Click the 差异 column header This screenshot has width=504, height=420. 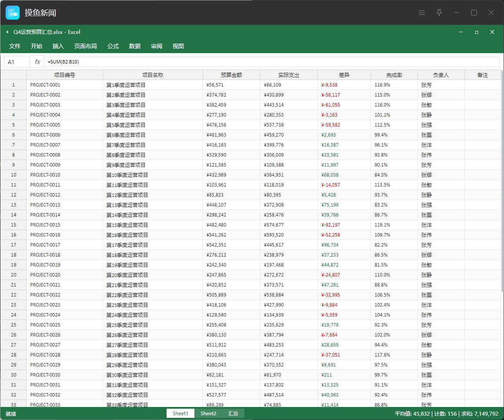coord(344,75)
